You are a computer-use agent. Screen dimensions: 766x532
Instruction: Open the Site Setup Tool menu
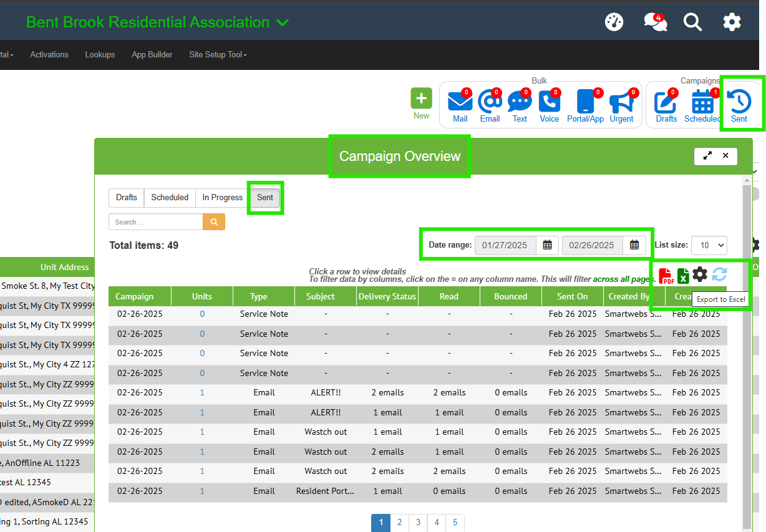pos(218,55)
